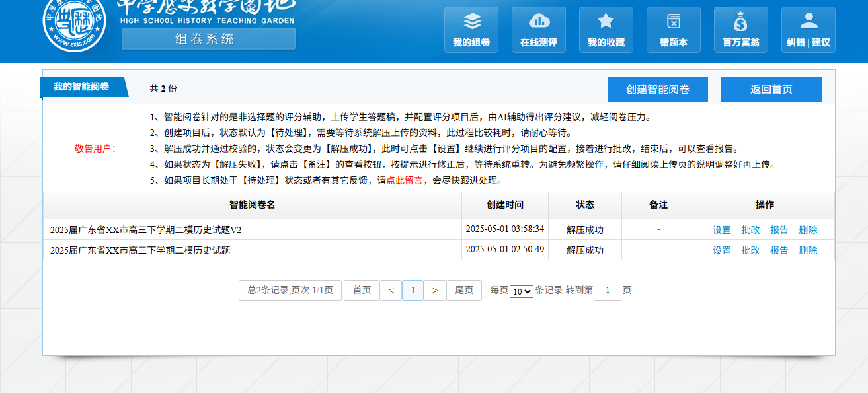Focus the 转到第 page number field
This screenshot has height=393, width=868.
[607, 290]
